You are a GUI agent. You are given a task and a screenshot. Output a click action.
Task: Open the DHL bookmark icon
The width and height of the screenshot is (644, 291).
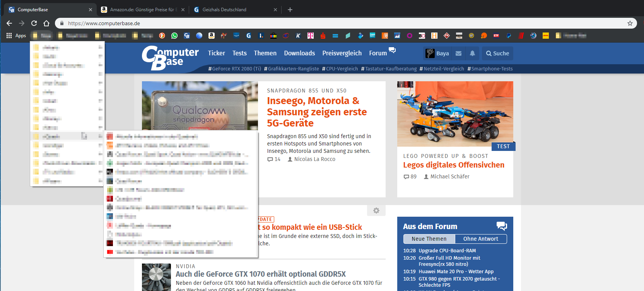pyautogui.click(x=546, y=36)
